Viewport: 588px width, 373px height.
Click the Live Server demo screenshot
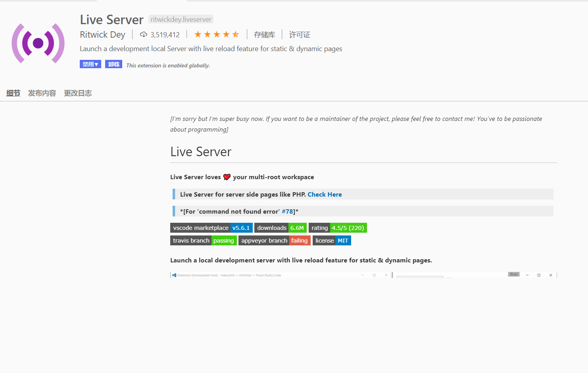pyautogui.click(x=363, y=275)
